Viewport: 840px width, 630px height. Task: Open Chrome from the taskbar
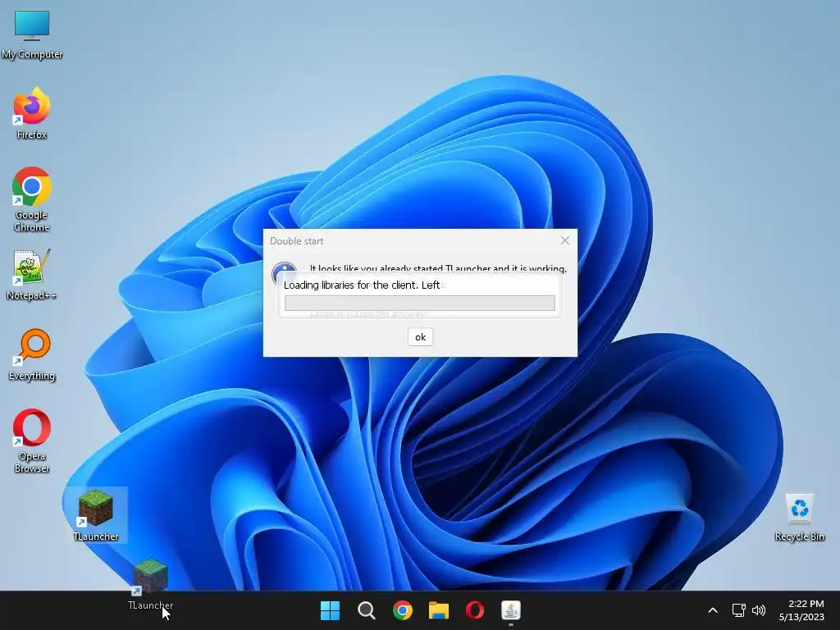tap(402, 610)
